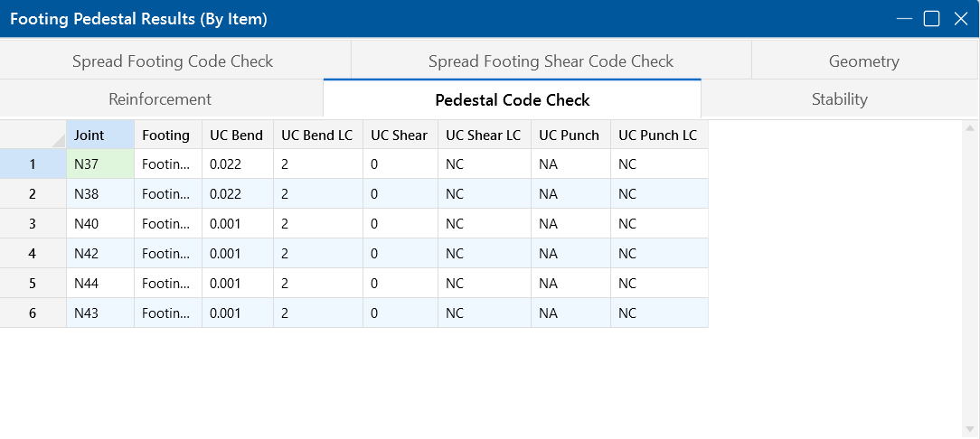Click the N42 joint cell
The height and width of the screenshot is (439, 980).
point(99,254)
